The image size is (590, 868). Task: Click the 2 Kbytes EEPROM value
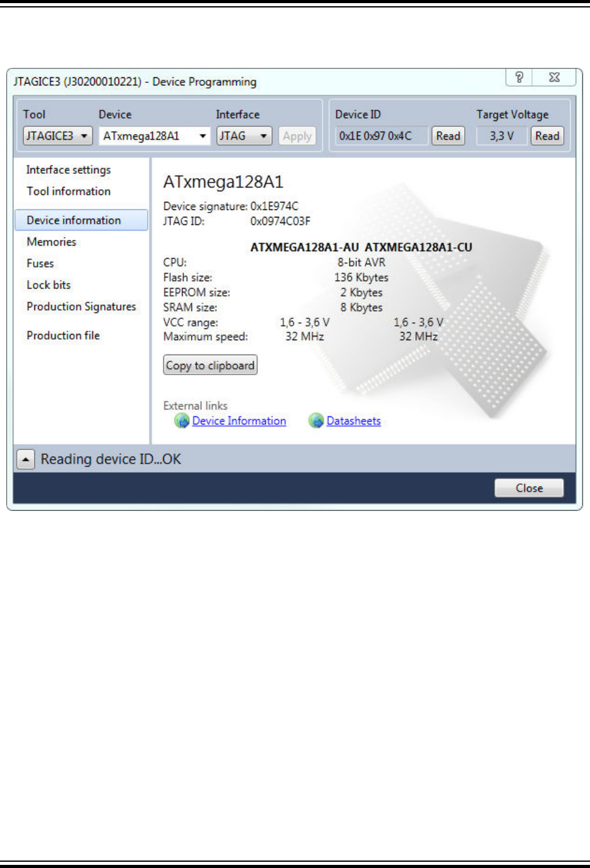click(x=361, y=292)
